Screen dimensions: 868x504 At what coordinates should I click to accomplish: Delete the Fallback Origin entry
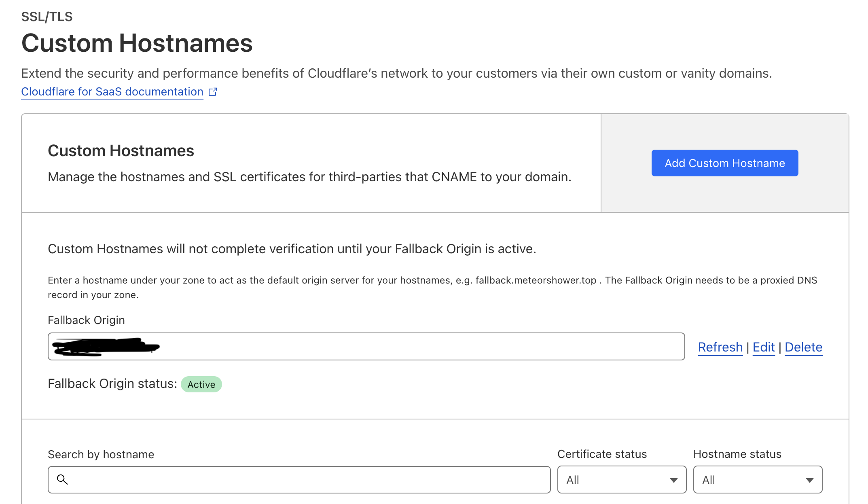pos(804,347)
